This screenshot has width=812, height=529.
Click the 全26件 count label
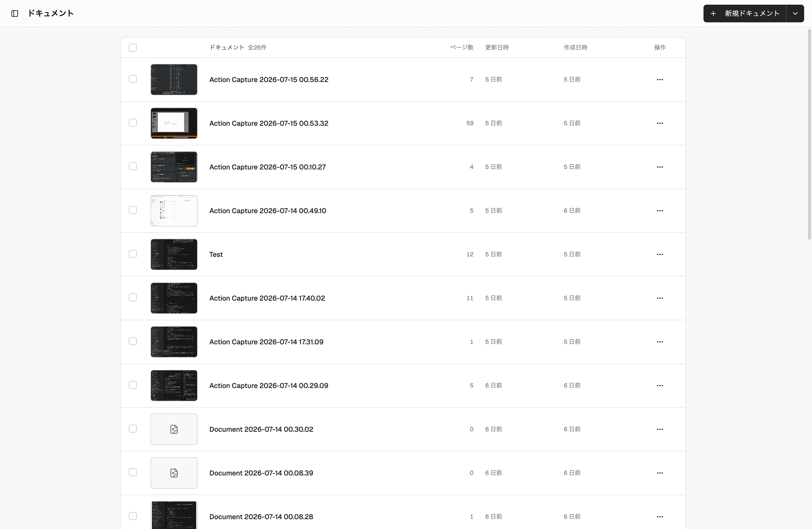(x=257, y=47)
